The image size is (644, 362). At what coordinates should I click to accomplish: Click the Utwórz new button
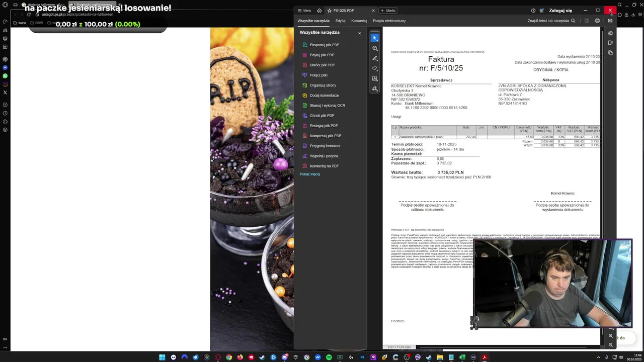388,10
